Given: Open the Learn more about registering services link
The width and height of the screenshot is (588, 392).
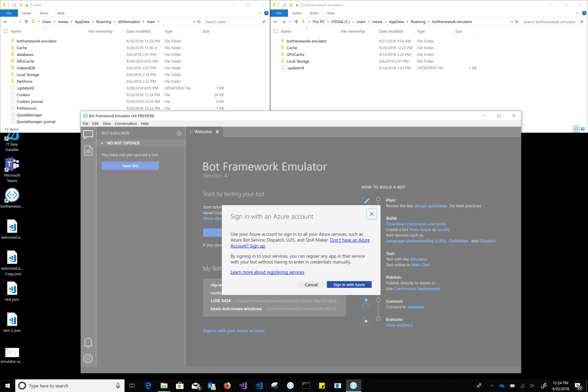Looking at the screenshot, I should (267, 272).
